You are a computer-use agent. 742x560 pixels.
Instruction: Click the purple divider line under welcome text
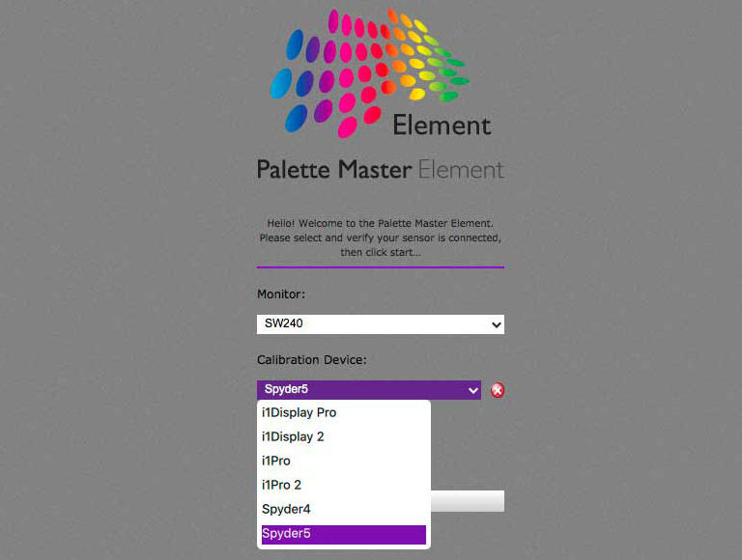[381, 267]
